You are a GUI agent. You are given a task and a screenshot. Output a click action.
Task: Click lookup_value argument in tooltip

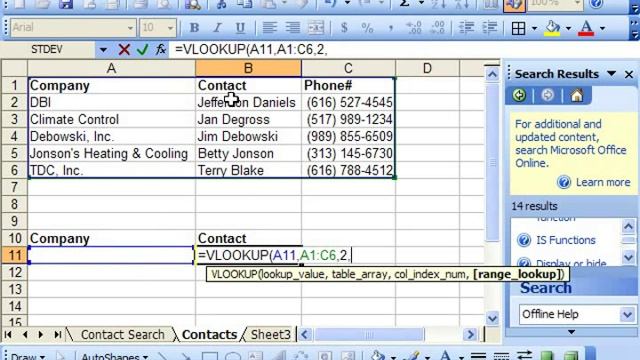coord(293,274)
